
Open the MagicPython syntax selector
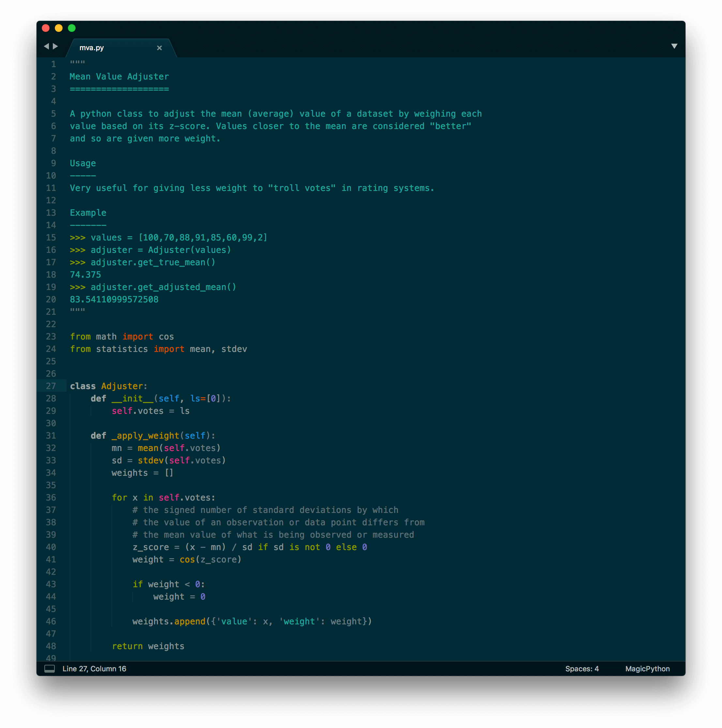click(x=647, y=669)
